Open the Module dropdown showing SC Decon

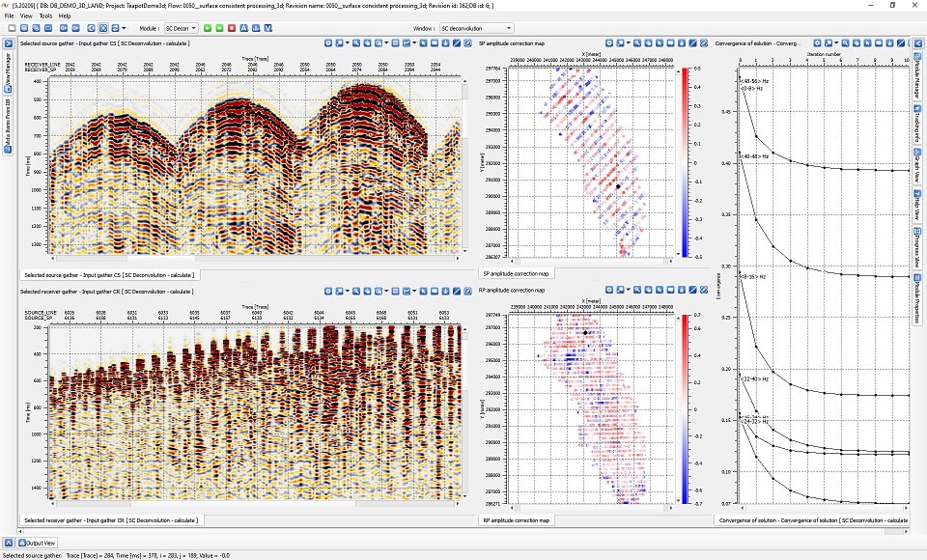pos(181,29)
